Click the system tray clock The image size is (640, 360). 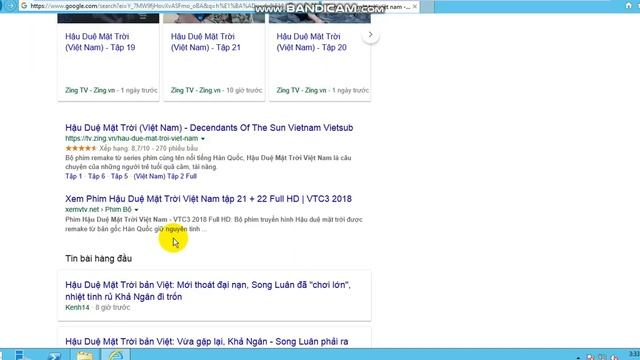click(x=634, y=354)
